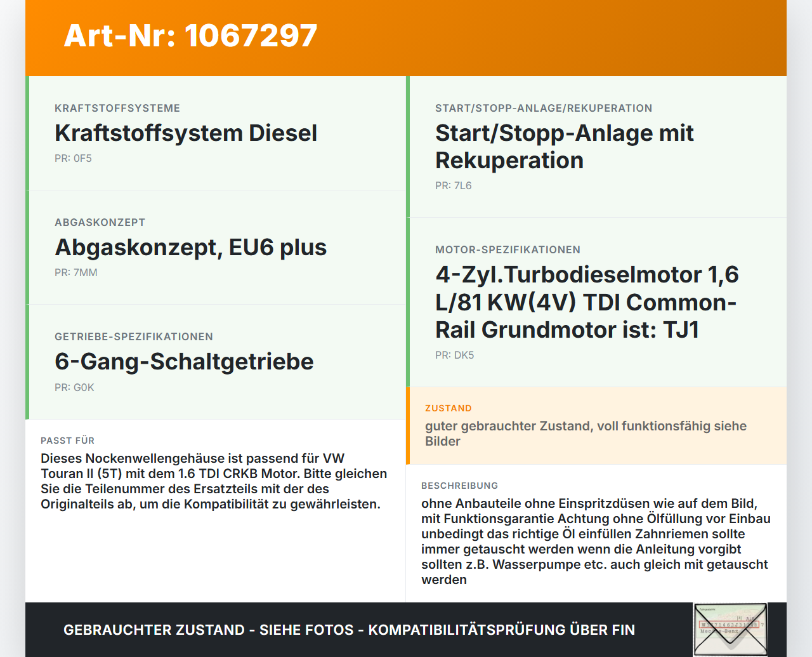Select the Kraftstoffsystem Diesel title

tap(186, 133)
